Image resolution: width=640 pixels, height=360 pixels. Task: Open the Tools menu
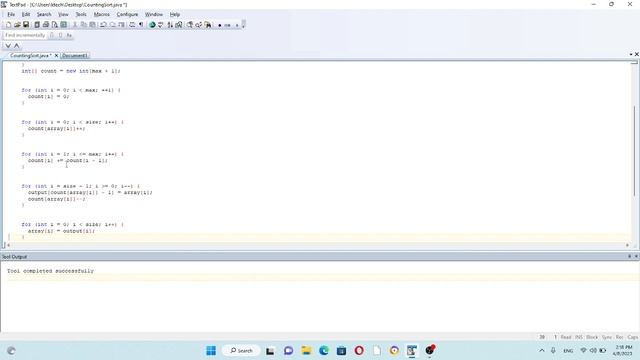click(81, 14)
